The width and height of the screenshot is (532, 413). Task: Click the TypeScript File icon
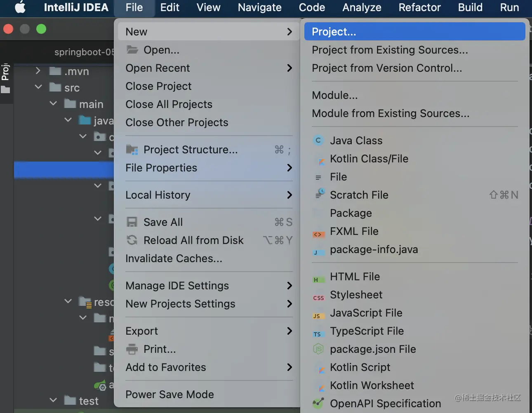[x=318, y=334]
